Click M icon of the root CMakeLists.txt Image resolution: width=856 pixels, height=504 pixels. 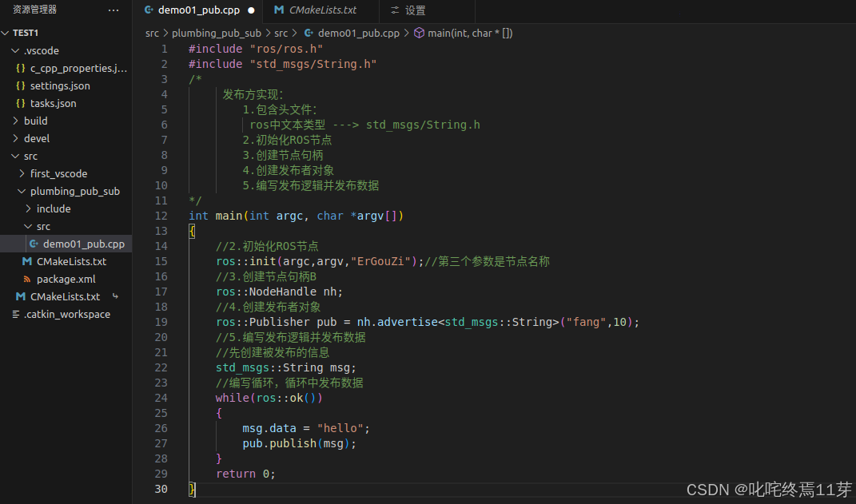pyautogui.click(x=21, y=296)
